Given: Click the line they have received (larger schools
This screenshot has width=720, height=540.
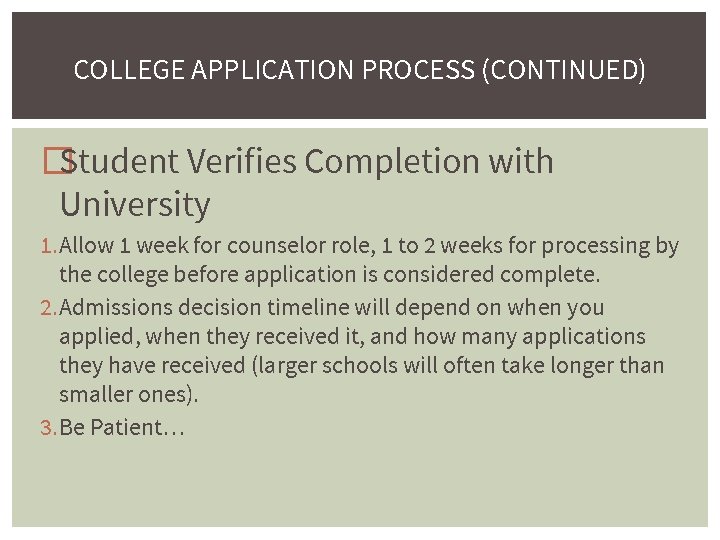Looking at the screenshot, I should [x=361, y=365].
